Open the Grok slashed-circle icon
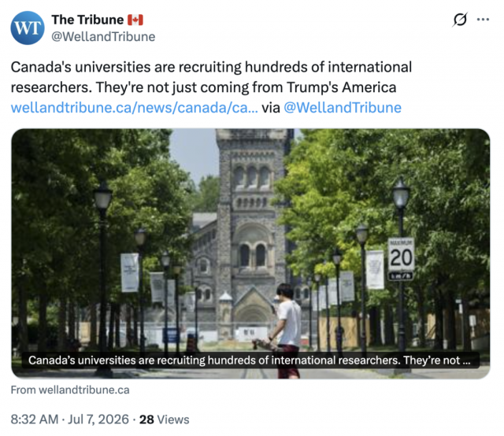The height and width of the screenshot is (436, 504). tap(460, 20)
